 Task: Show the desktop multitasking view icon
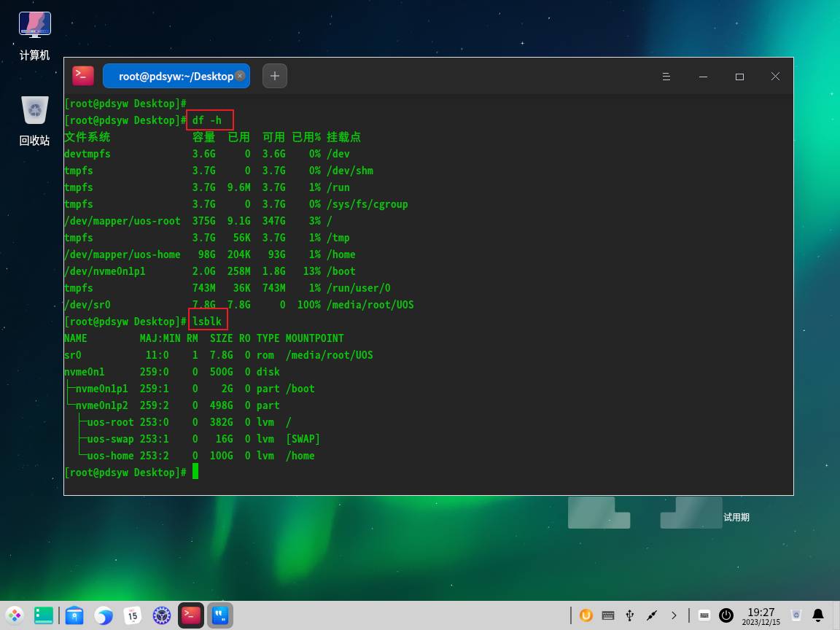[44, 615]
